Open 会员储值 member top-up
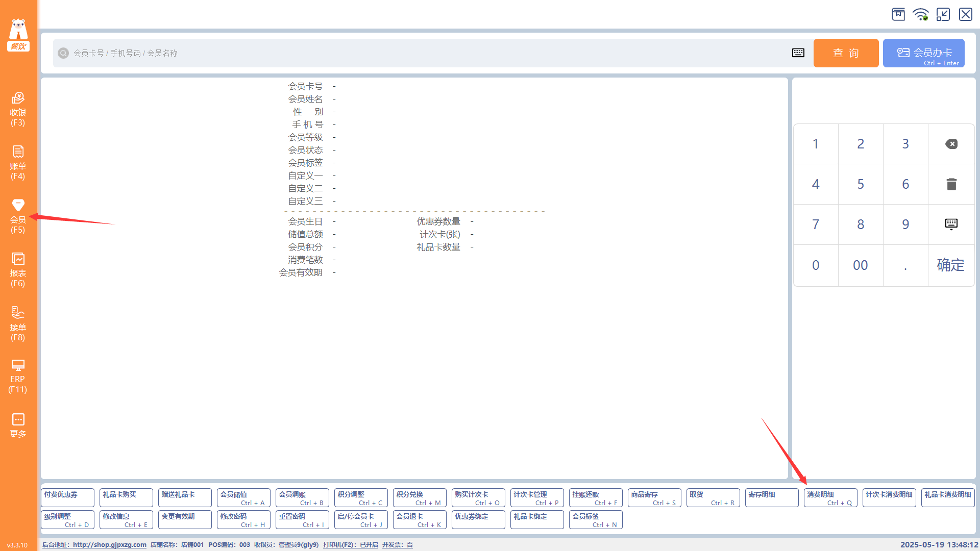Screen dimensions: 980x551 [x=243, y=498]
